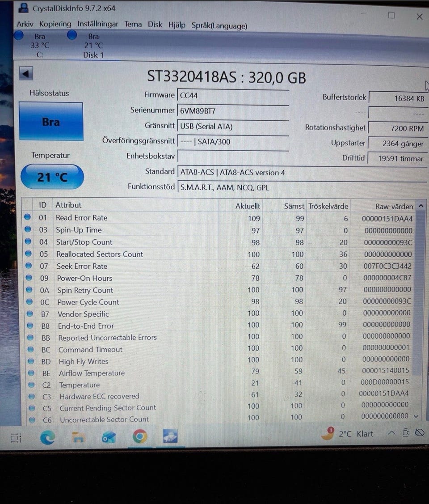Open Microsoft Edge from the taskbar
Image resolution: width=429 pixels, height=504 pixels.
click(47, 437)
